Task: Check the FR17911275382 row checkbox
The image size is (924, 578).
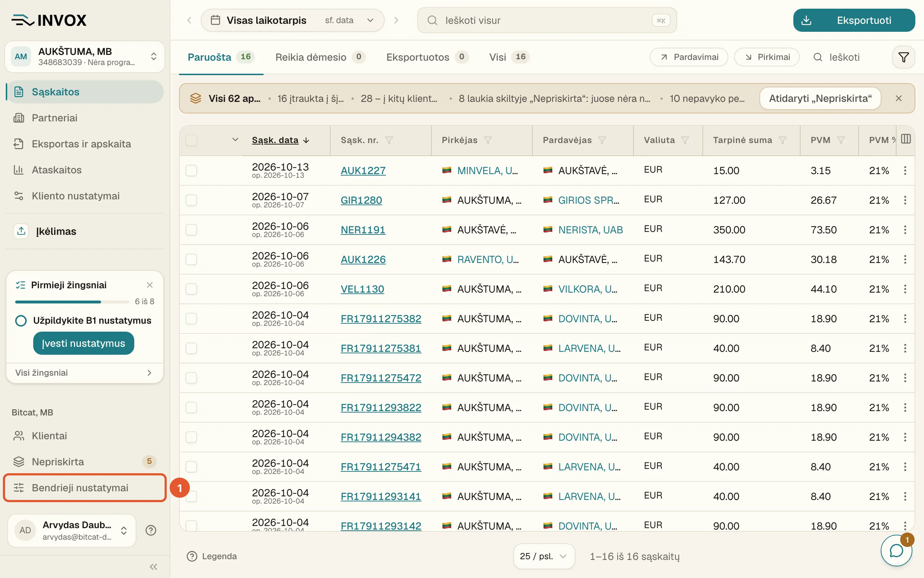Action: [191, 318]
